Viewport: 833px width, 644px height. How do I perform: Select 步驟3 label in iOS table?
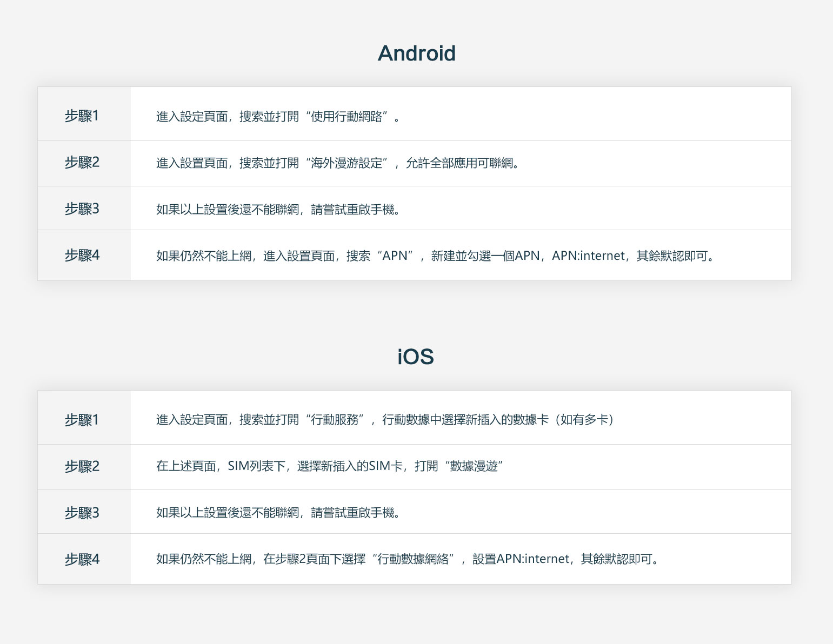82,513
